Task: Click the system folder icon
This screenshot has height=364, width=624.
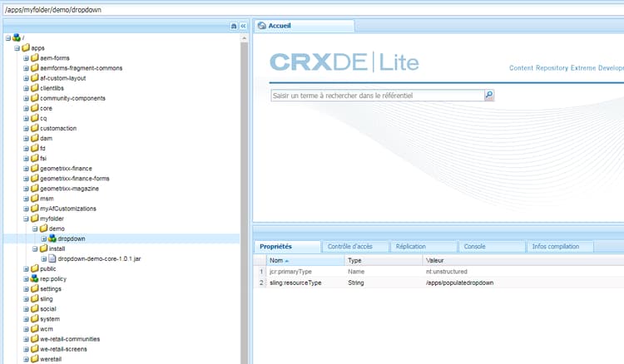Action: (35, 318)
